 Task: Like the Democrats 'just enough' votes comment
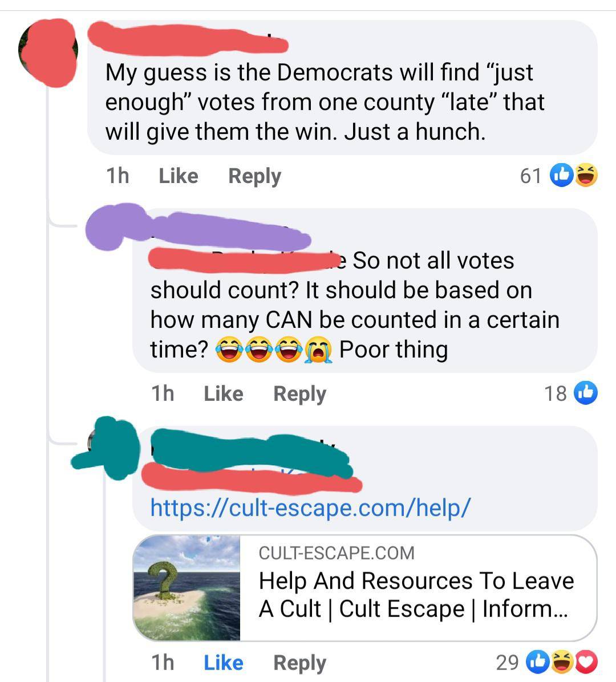pos(179,176)
